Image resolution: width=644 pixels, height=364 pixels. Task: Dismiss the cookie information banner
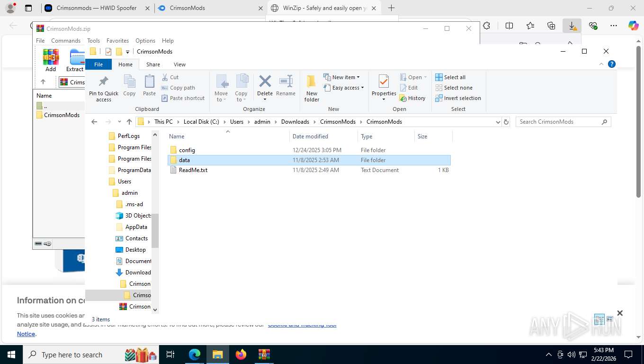click(x=620, y=313)
